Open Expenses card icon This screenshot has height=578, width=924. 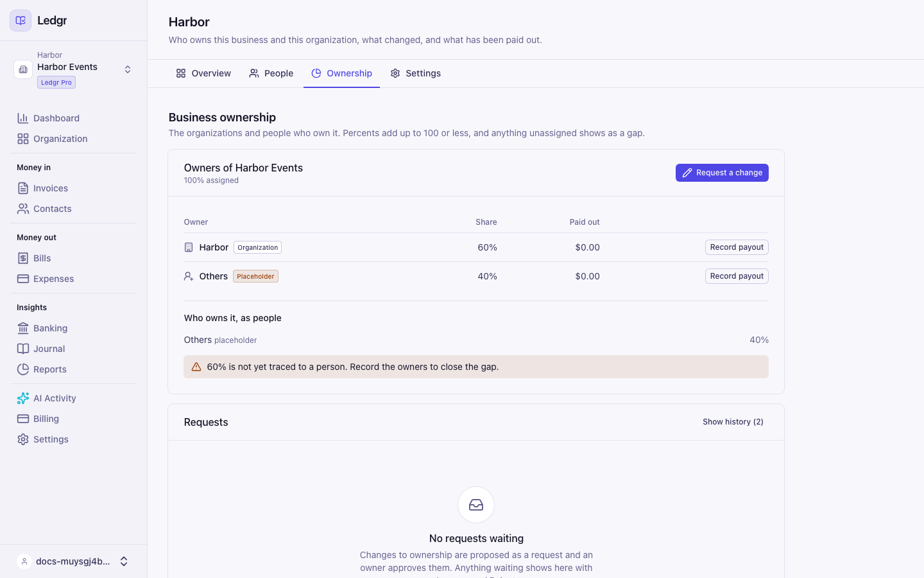coord(23,279)
